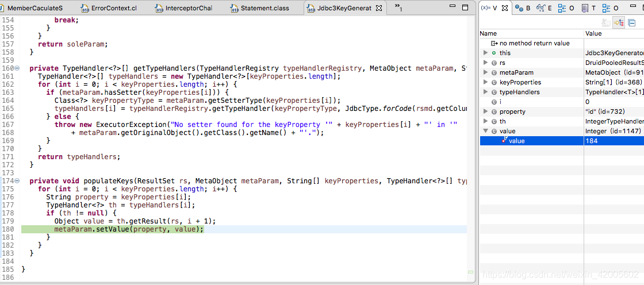
Task: Close the Variables view tab
Action: point(505,8)
